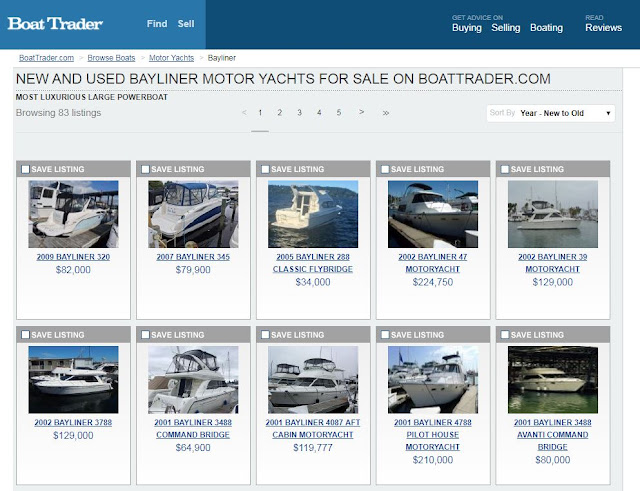Open 2001 Bayliner 3488 Command Bridge link
This screenshot has height=491, width=640.
193,429
